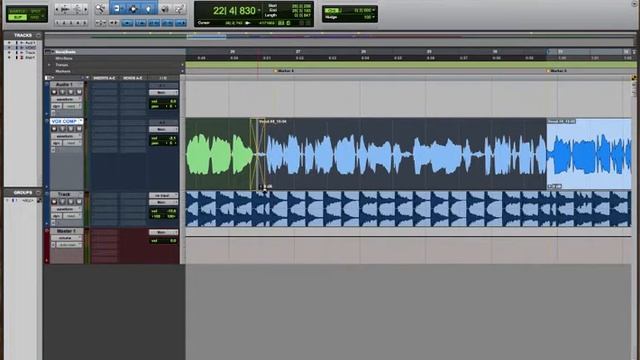The height and width of the screenshot is (360, 640).
Task: Expand the Tempo ruler
Action: 49,65
